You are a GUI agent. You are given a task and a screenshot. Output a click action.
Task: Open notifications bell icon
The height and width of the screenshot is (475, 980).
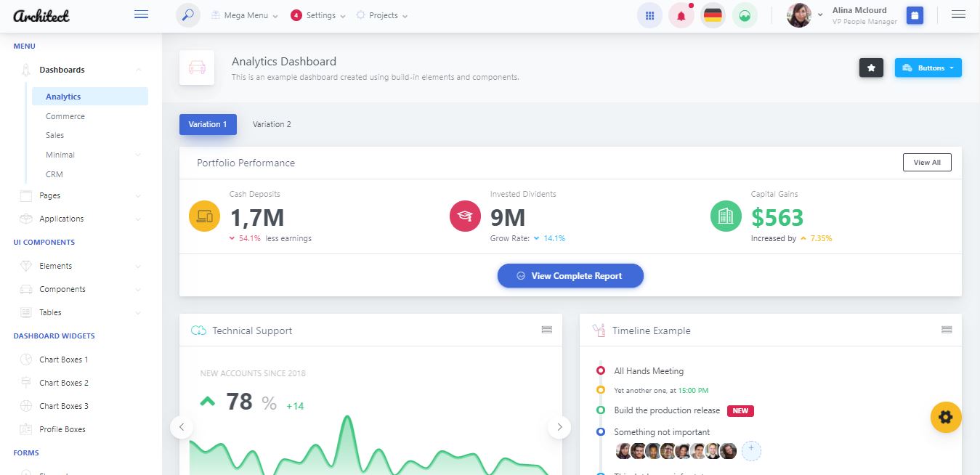tap(681, 15)
